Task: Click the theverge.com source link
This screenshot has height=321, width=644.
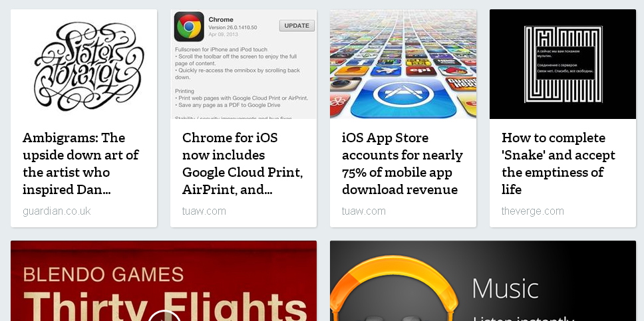Action: (x=533, y=211)
